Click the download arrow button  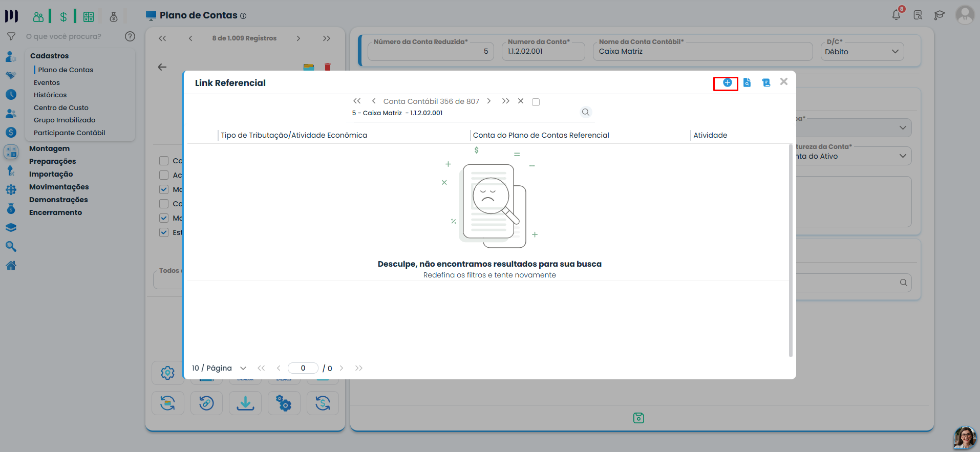[245, 403]
